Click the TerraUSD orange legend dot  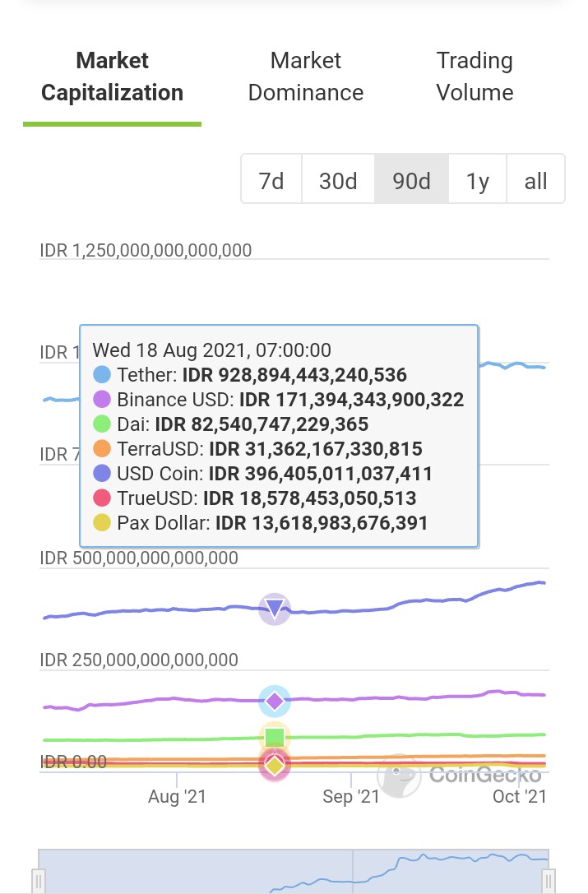pyautogui.click(x=101, y=449)
